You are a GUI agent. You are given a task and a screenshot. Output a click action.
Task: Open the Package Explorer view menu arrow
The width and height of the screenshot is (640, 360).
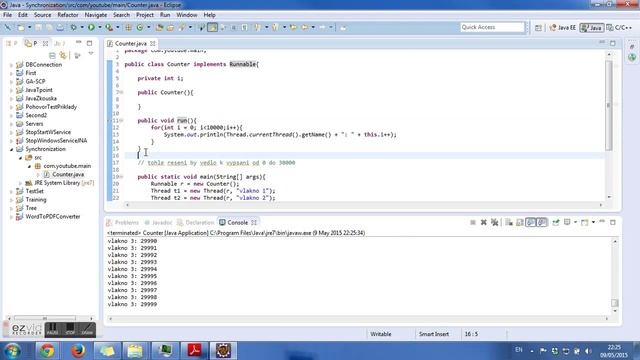point(91,54)
